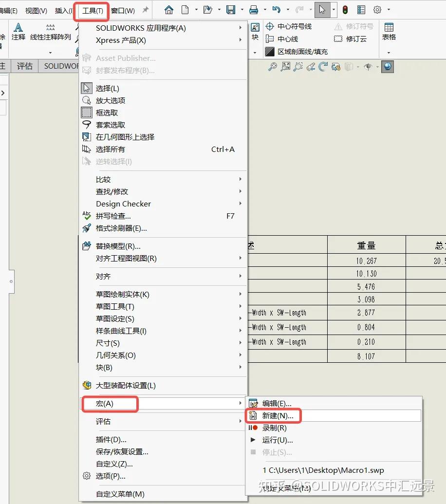Click the Area hatch/fill (区域剖面线/填充) tool
This screenshot has height=504, width=446.
click(296, 52)
